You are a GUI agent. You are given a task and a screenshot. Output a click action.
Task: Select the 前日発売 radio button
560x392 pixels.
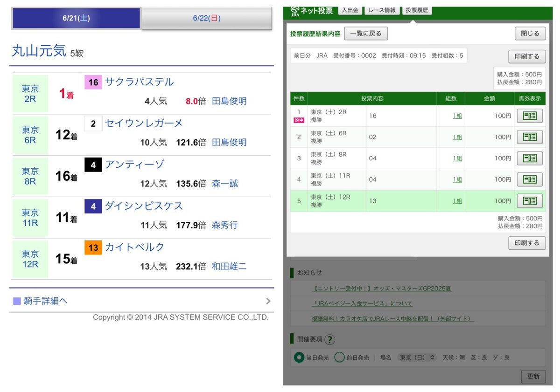click(339, 358)
